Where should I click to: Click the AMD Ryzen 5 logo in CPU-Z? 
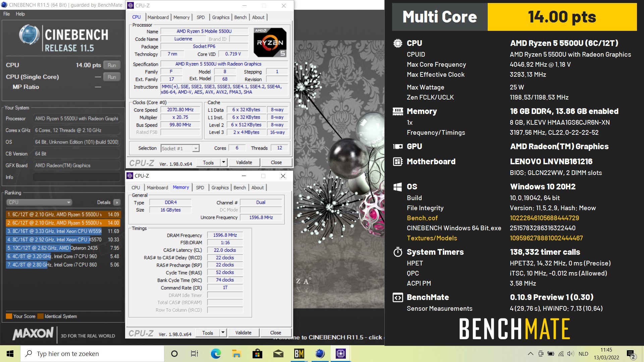(270, 42)
